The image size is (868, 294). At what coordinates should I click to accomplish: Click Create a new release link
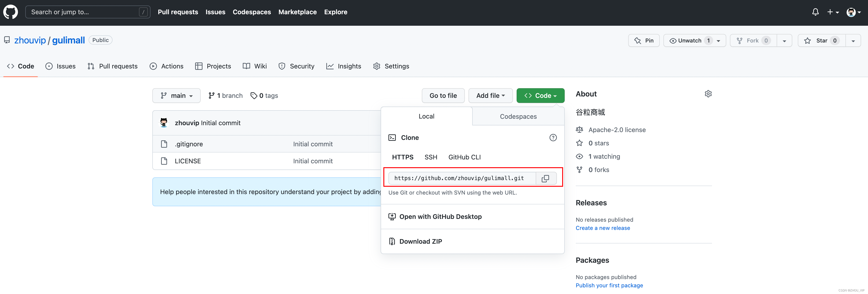click(602, 228)
